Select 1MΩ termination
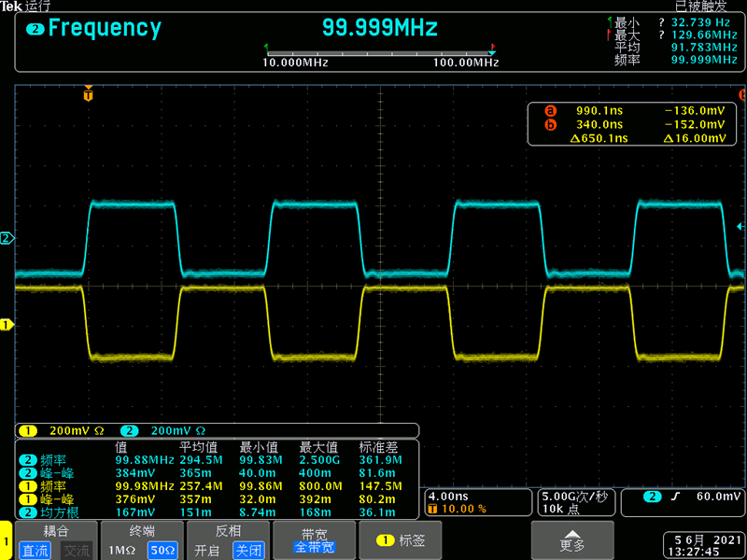 (123, 551)
